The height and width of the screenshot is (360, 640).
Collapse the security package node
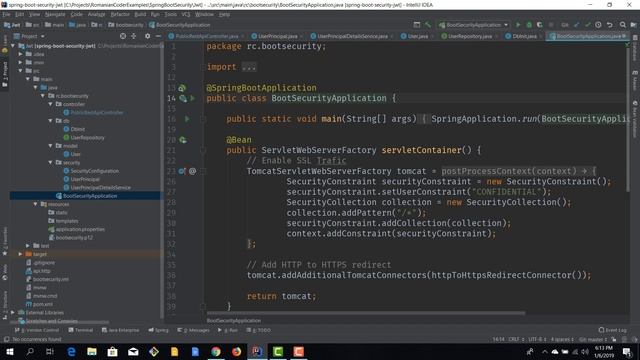(x=51, y=162)
